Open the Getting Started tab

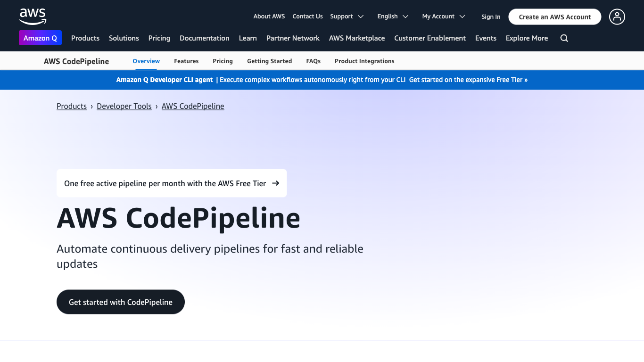coord(270,61)
